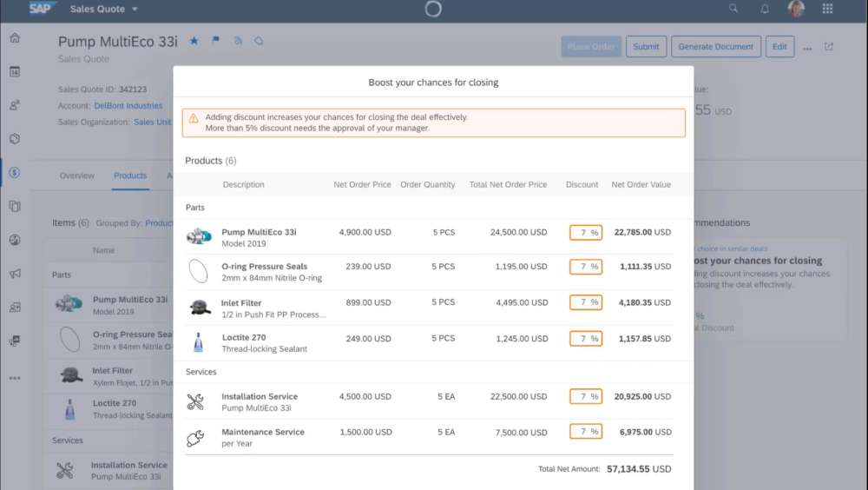Click the Installation Service tools icon in dialog
The width and height of the screenshot is (868, 490).
(195, 402)
